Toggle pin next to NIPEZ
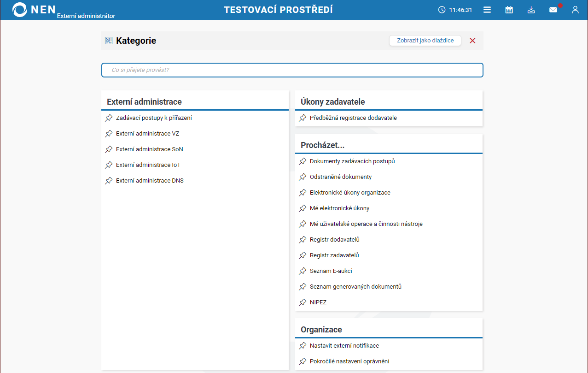 tap(303, 302)
